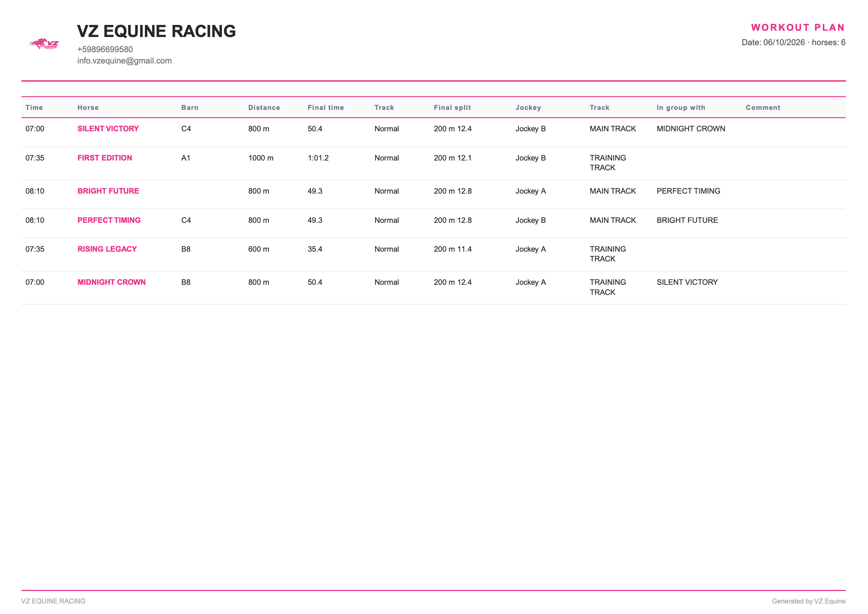The height and width of the screenshot is (614, 868).
Task: Click the Comment column header
Action: click(x=763, y=108)
